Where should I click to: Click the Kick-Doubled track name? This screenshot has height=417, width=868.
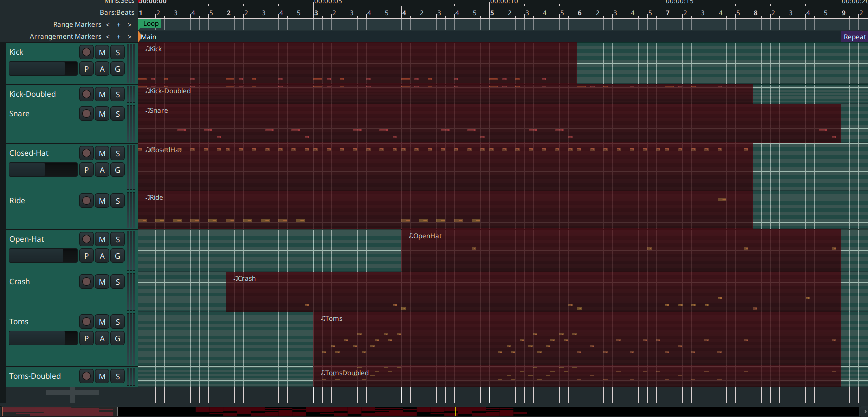pos(33,94)
